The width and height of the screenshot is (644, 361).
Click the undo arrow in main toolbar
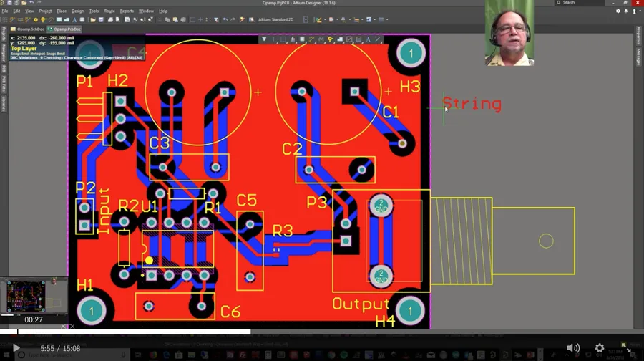[x=225, y=20]
